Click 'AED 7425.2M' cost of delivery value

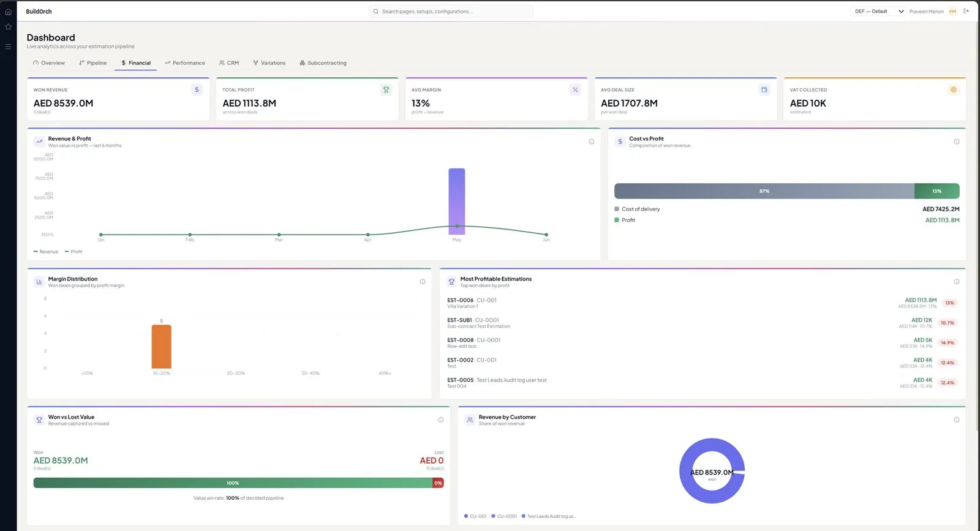[x=941, y=209]
